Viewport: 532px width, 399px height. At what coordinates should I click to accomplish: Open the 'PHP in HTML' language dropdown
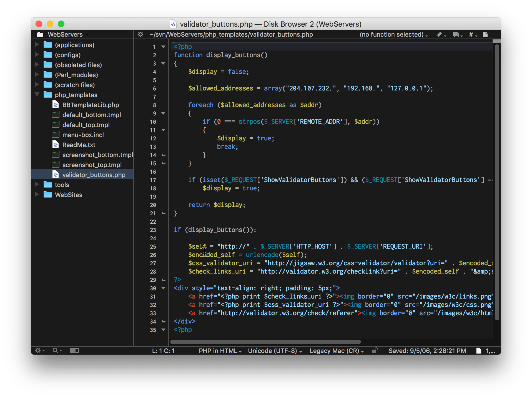[x=220, y=351]
